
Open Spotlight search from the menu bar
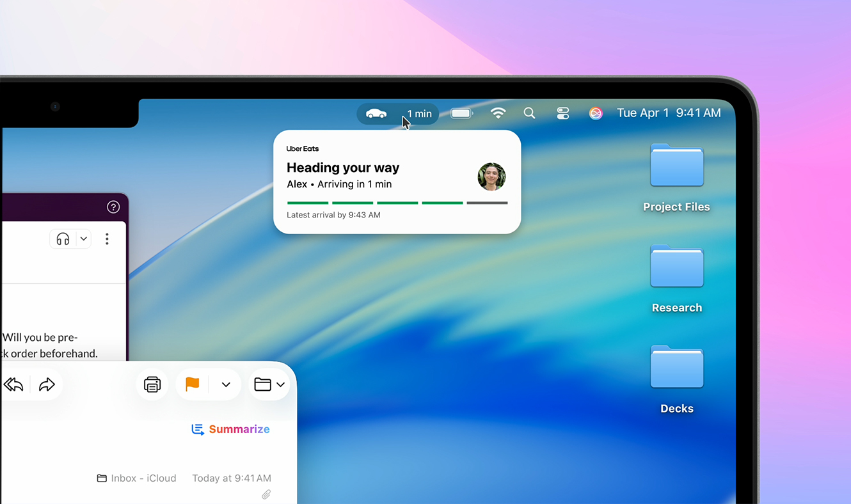coord(529,113)
